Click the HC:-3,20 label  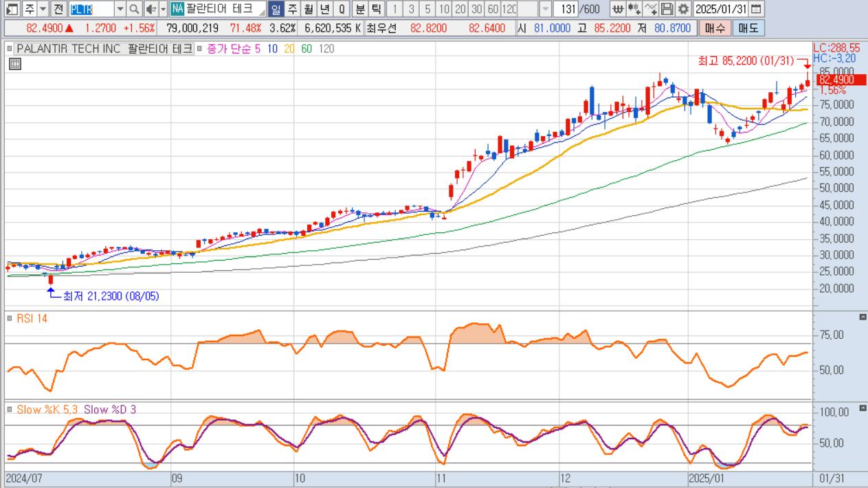coord(834,58)
